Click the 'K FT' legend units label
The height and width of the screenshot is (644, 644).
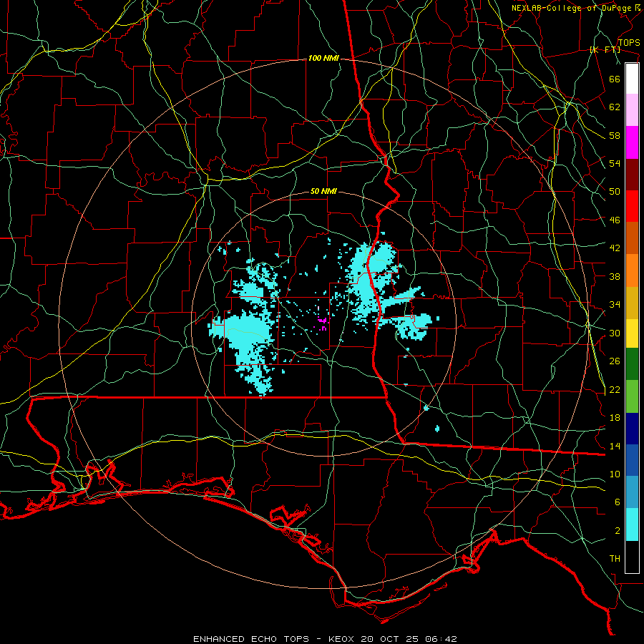click(x=605, y=50)
